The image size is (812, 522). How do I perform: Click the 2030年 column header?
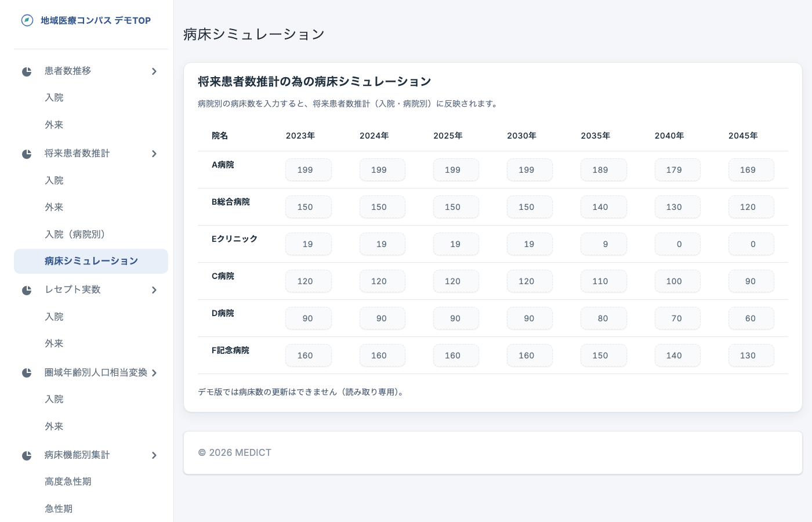coord(521,136)
